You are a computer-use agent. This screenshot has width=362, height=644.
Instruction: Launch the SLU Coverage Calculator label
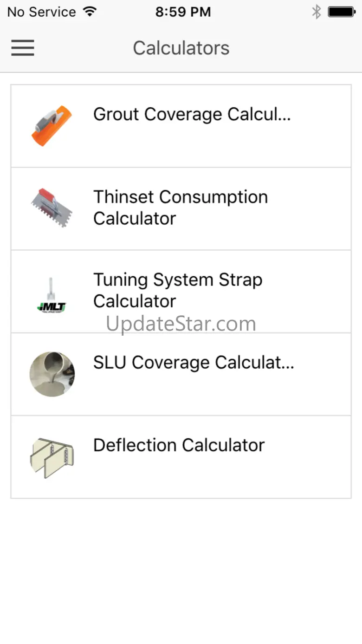(194, 363)
